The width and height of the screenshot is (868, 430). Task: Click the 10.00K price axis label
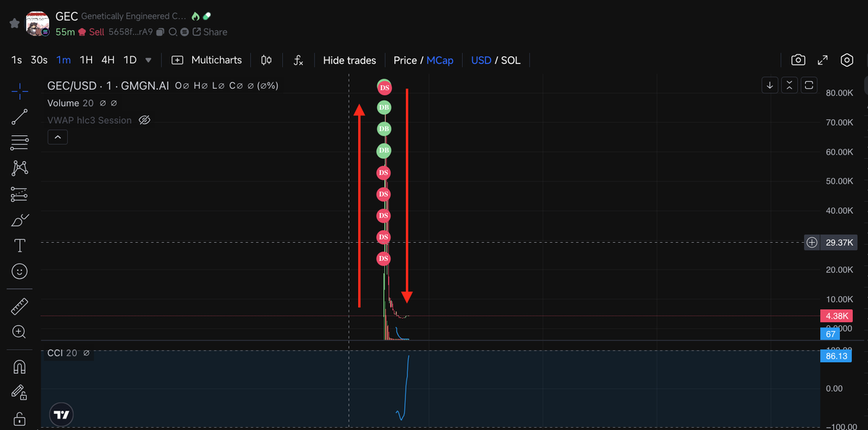coord(839,299)
